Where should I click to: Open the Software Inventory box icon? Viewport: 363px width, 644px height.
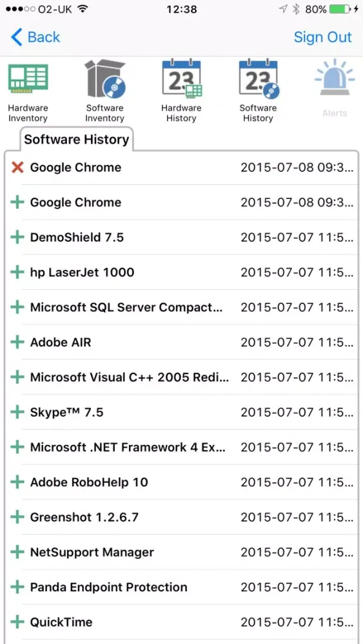coord(105,79)
